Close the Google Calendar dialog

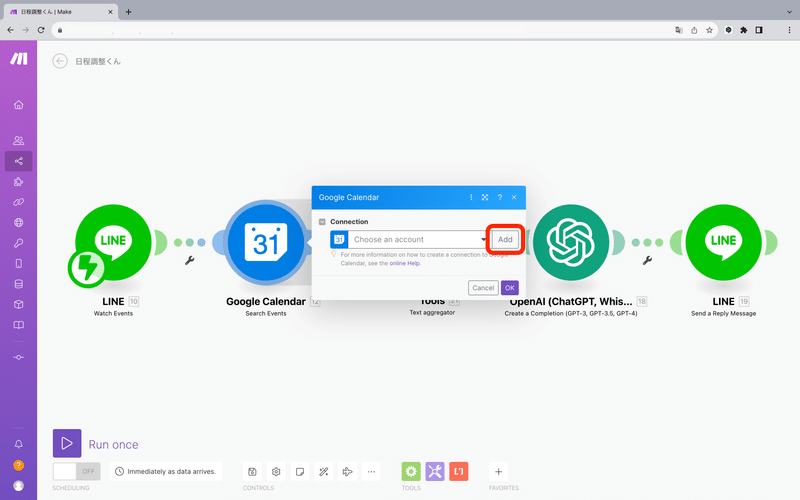click(514, 197)
